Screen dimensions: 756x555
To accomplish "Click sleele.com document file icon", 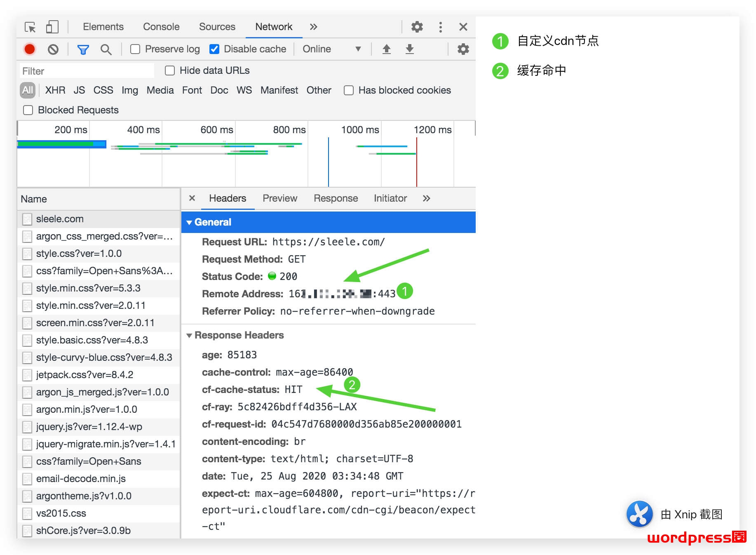I will (x=27, y=219).
